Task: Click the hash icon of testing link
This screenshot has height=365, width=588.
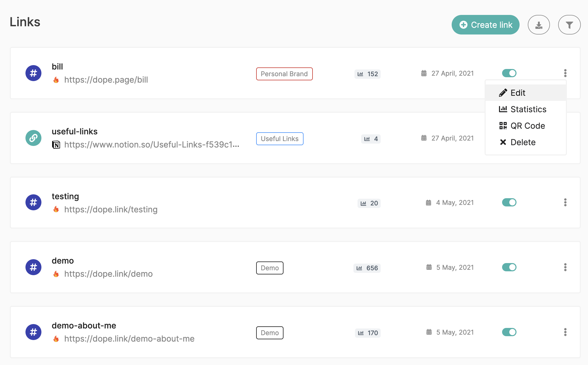Action: (33, 202)
